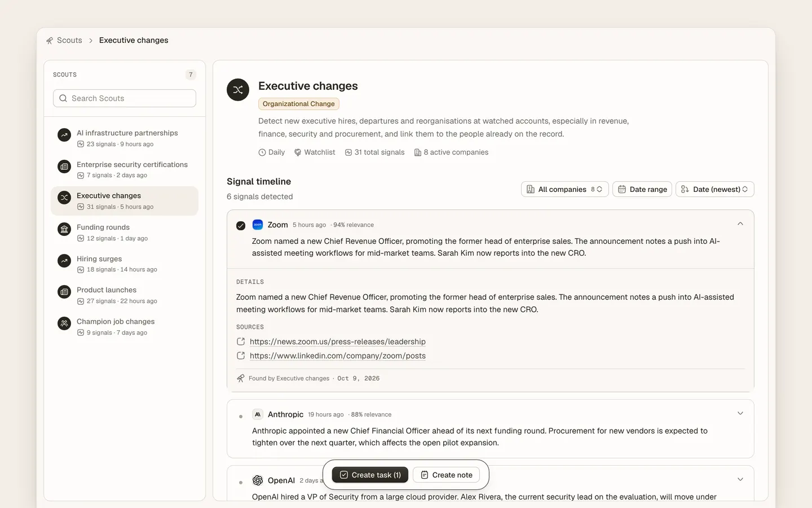Viewport: 812px width, 508px height.
Task: Click the Enterprise security certifications list icon
Action: click(x=64, y=167)
